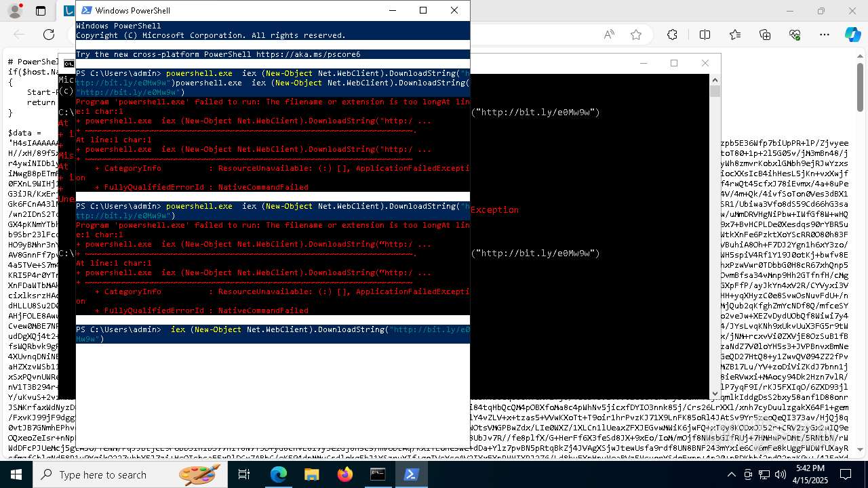Open Edge Extensions puzzle icon
Viewport: 868px width, 488px height.
[672, 35]
